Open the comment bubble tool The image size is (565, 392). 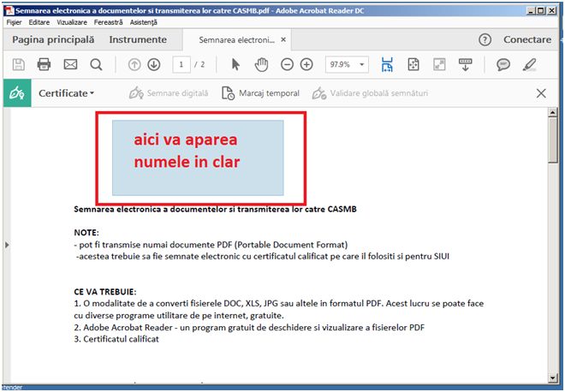503,64
